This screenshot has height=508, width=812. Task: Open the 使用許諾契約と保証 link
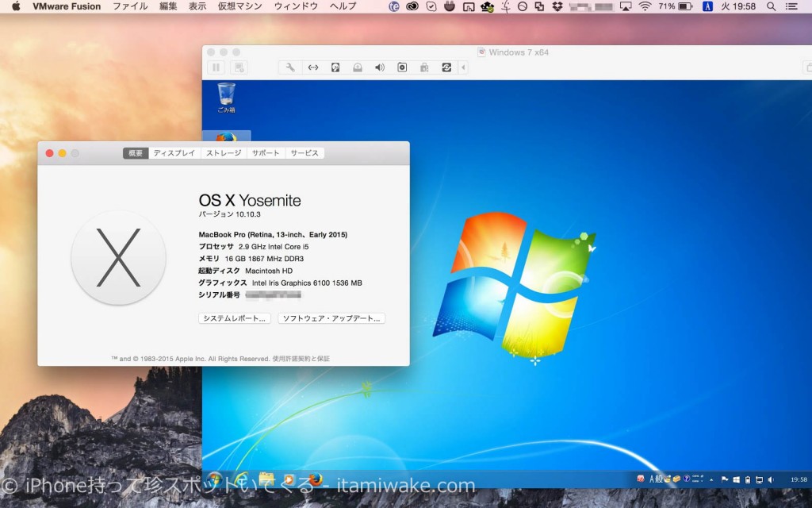301,359
